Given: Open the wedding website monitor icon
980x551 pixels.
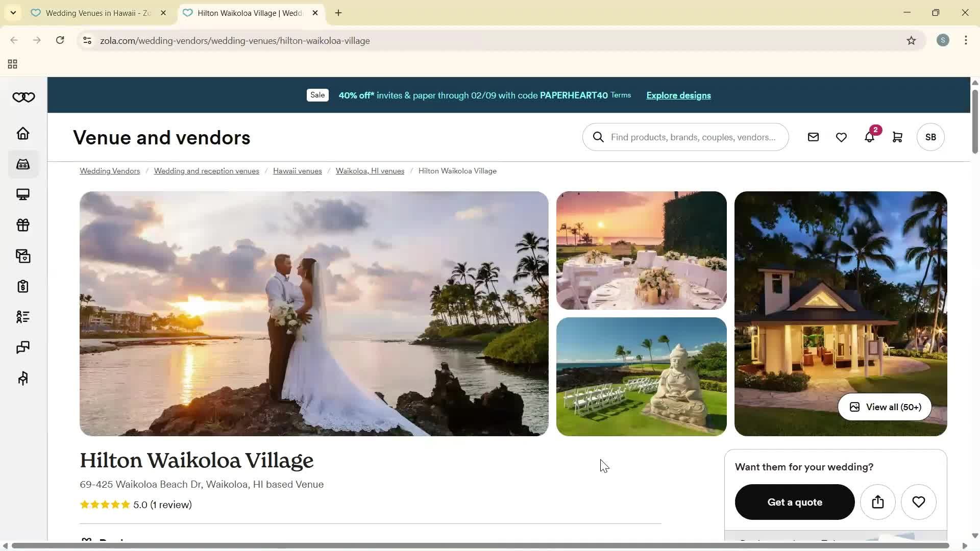Looking at the screenshot, I should [x=23, y=194].
